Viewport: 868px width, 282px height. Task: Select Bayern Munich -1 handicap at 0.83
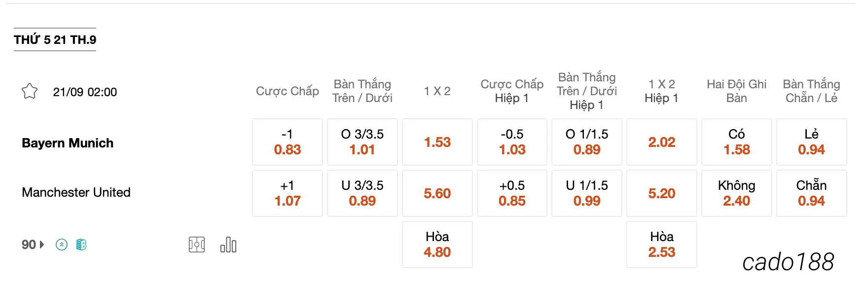(x=288, y=142)
